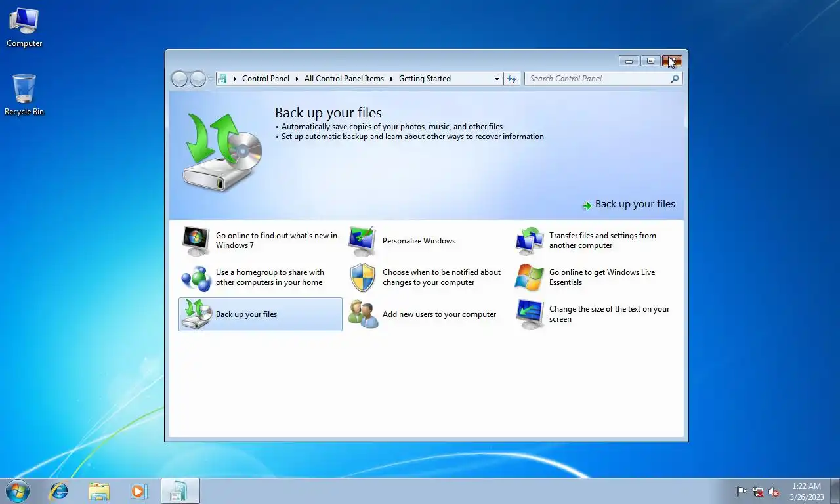Click the Refresh button next to address bar
Screen dimensions: 840x504
point(512,79)
